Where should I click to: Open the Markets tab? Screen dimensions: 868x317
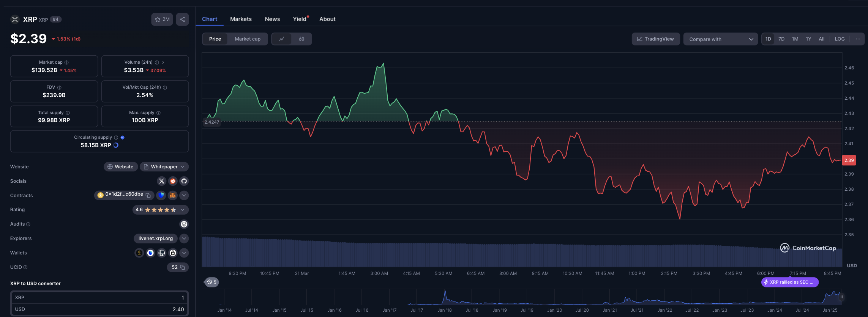click(x=241, y=19)
